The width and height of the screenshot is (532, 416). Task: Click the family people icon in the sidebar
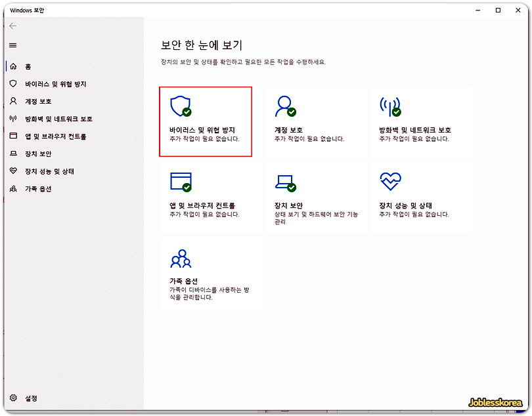pos(13,188)
